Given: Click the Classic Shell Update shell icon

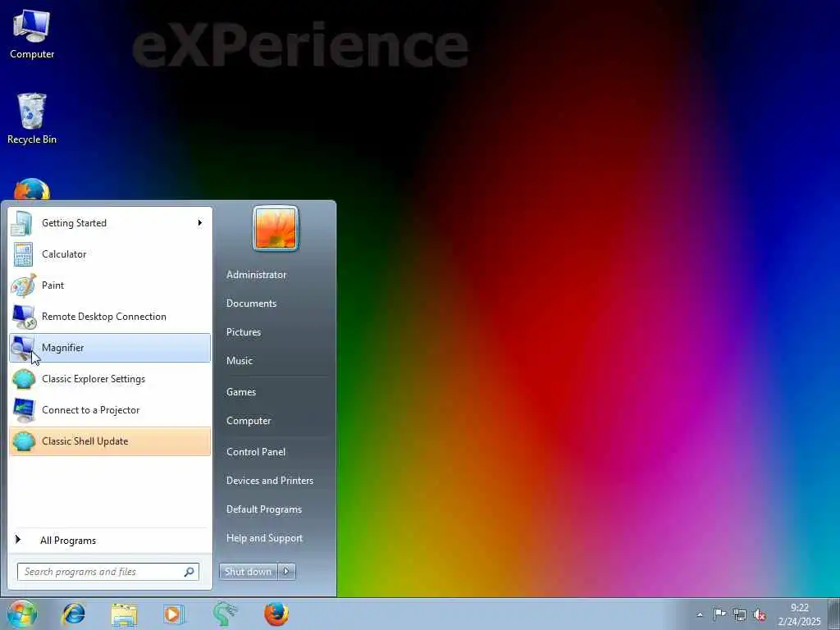Looking at the screenshot, I should tap(24, 441).
